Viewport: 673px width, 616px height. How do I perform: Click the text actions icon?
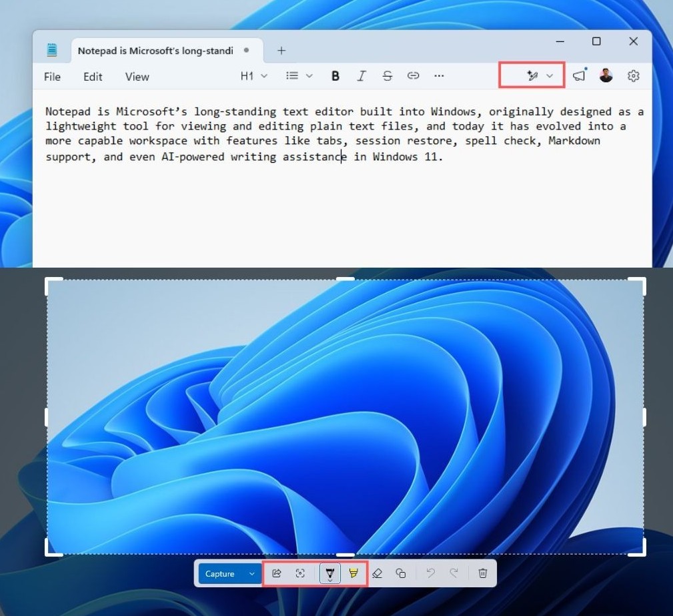click(300, 573)
